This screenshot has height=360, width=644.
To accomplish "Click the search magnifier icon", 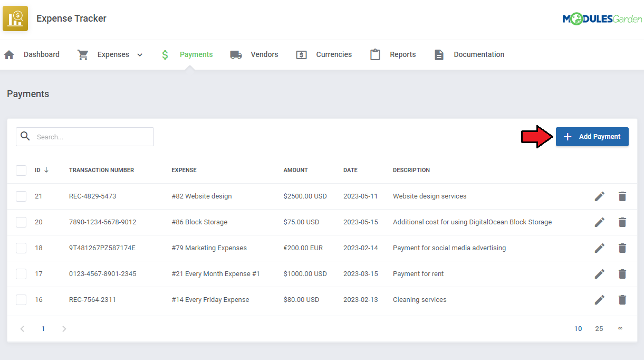I will click(25, 136).
